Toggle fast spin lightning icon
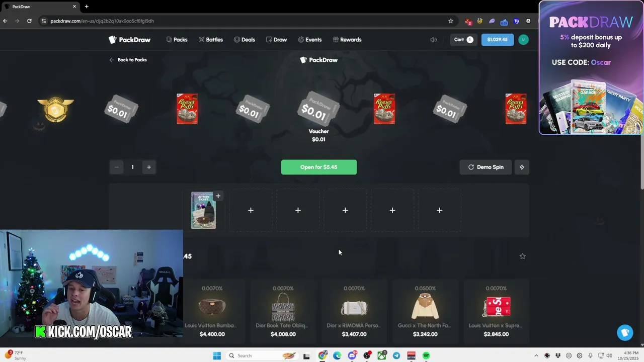Image resolution: width=644 pixels, height=362 pixels. coord(522,167)
